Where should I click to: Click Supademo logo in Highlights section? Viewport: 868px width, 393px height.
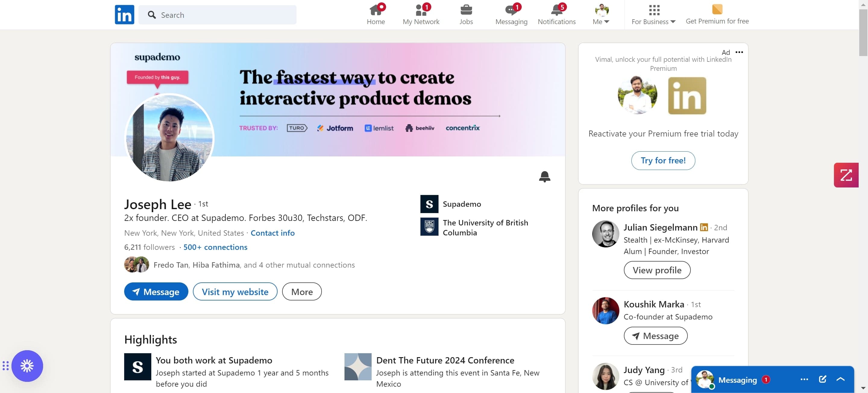pyautogui.click(x=137, y=367)
